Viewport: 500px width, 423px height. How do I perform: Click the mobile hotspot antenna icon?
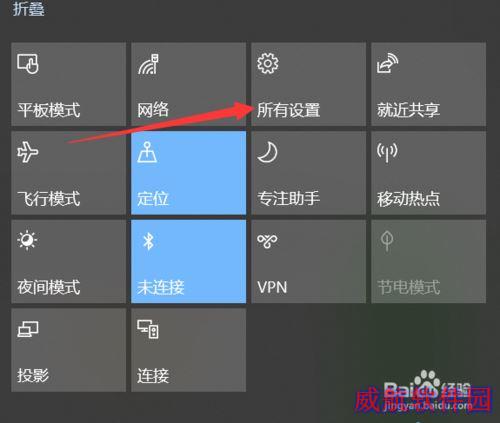387,152
